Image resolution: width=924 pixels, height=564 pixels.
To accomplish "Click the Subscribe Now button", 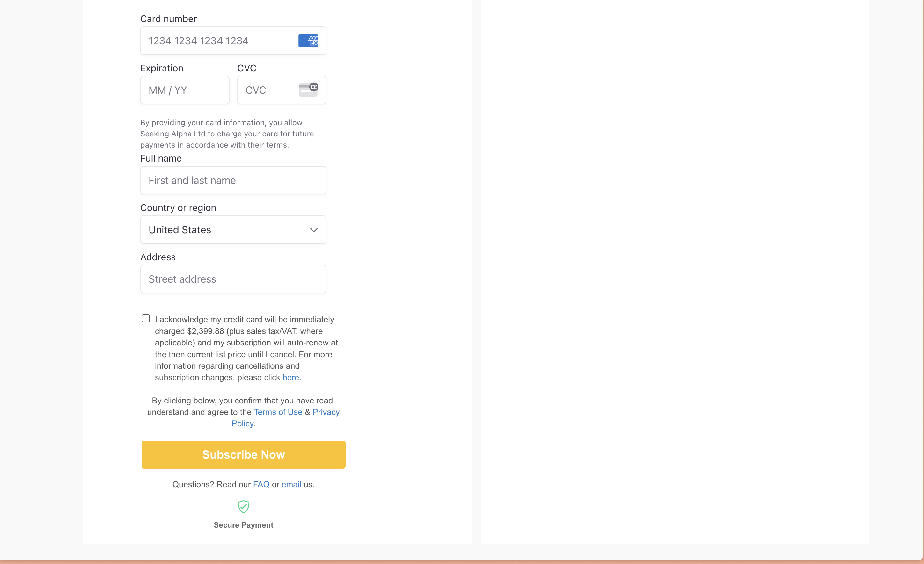I will [244, 454].
